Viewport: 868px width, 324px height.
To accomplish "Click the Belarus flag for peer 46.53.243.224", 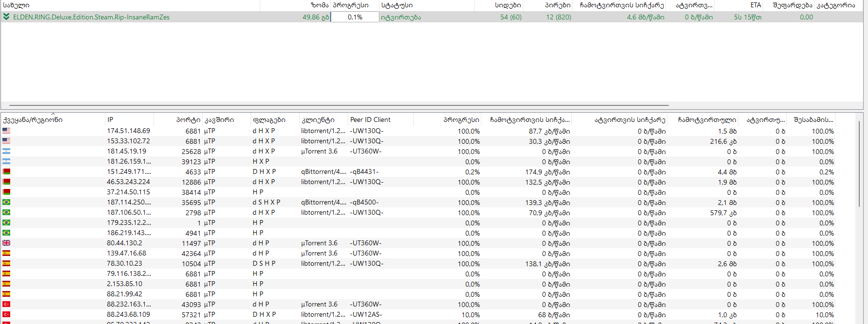I will click(x=6, y=182).
